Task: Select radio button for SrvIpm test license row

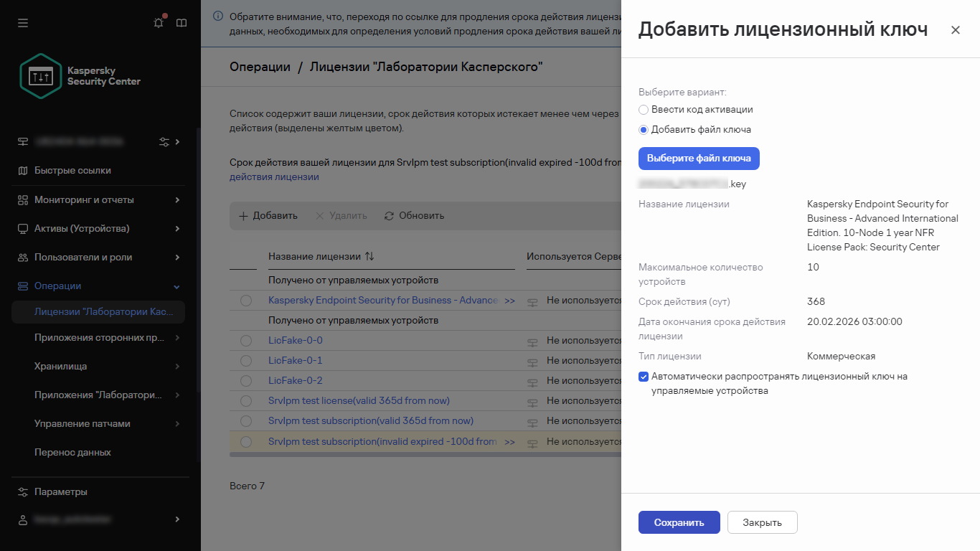Action: [246, 400]
